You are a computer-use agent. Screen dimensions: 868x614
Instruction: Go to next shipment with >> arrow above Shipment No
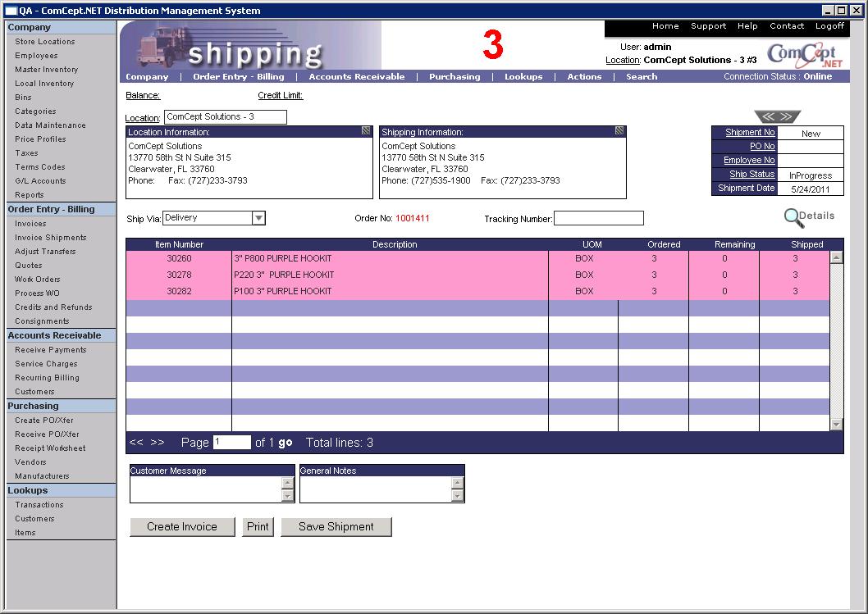point(786,117)
